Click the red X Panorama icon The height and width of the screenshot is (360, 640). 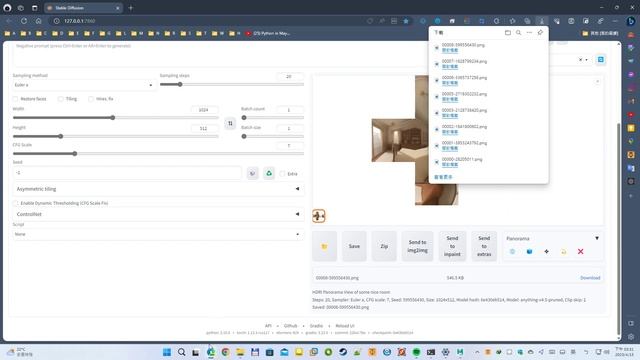tap(580, 251)
